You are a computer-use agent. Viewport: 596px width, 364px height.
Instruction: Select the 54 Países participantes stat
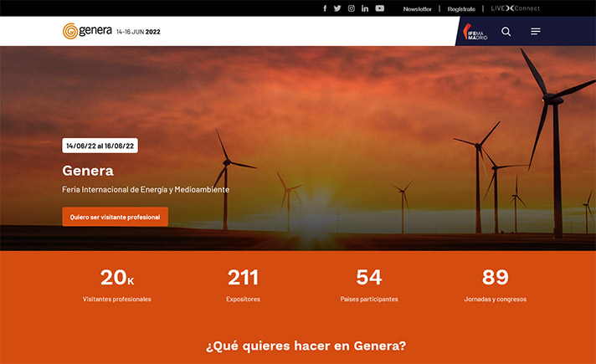click(369, 285)
